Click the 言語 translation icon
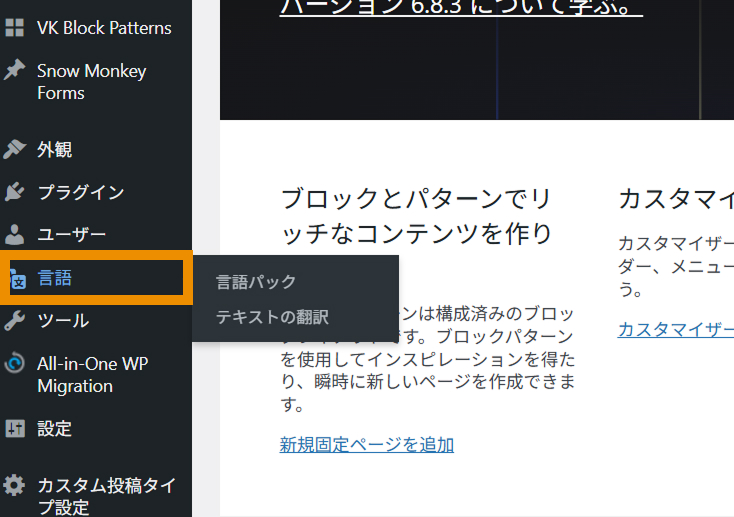Viewport: 734px width, 517px height. pos(17,279)
